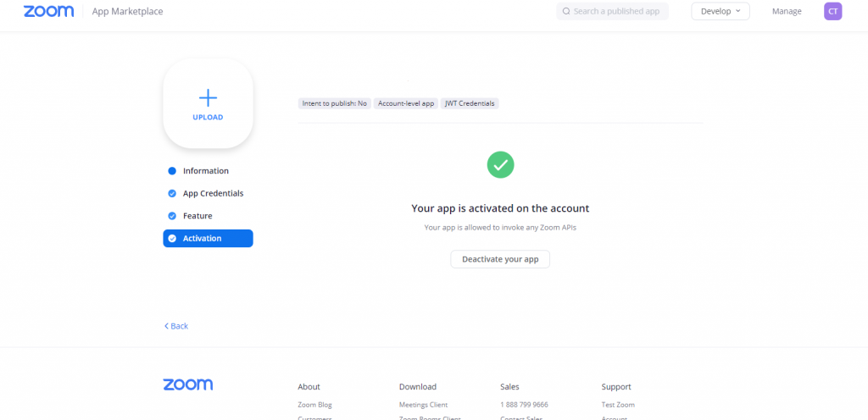Open the Zoom Blog footer link
Image resolution: width=868 pixels, height=420 pixels.
click(x=315, y=405)
